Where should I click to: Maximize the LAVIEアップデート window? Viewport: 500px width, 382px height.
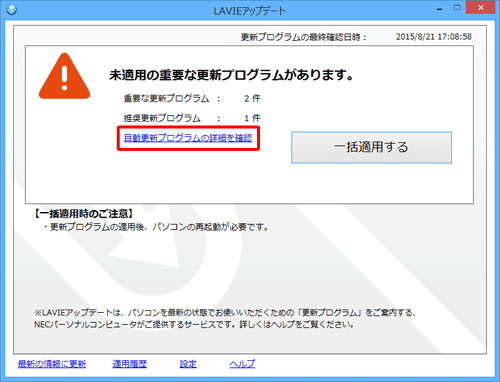[457, 8]
